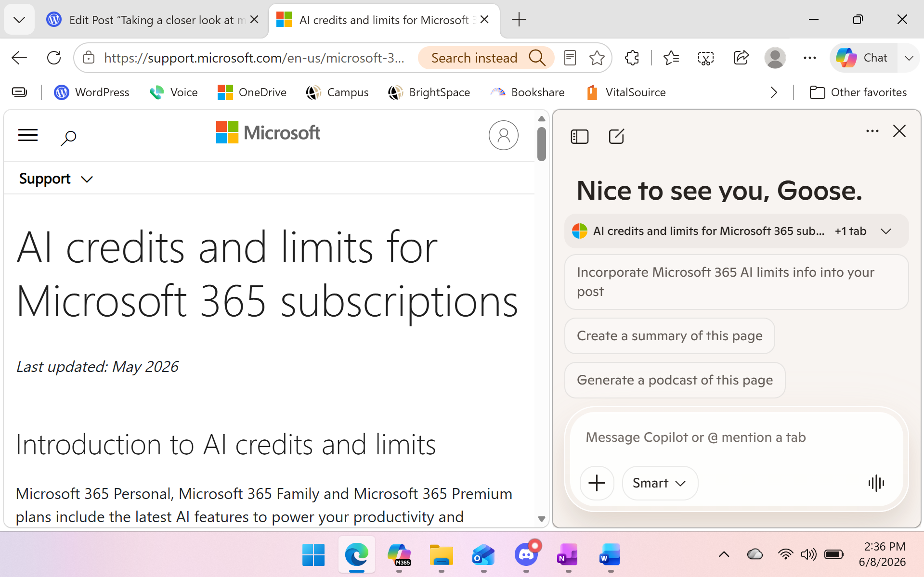The height and width of the screenshot is (577, 924).
Task: Choose Create a summary of this page
Action: 670,336
